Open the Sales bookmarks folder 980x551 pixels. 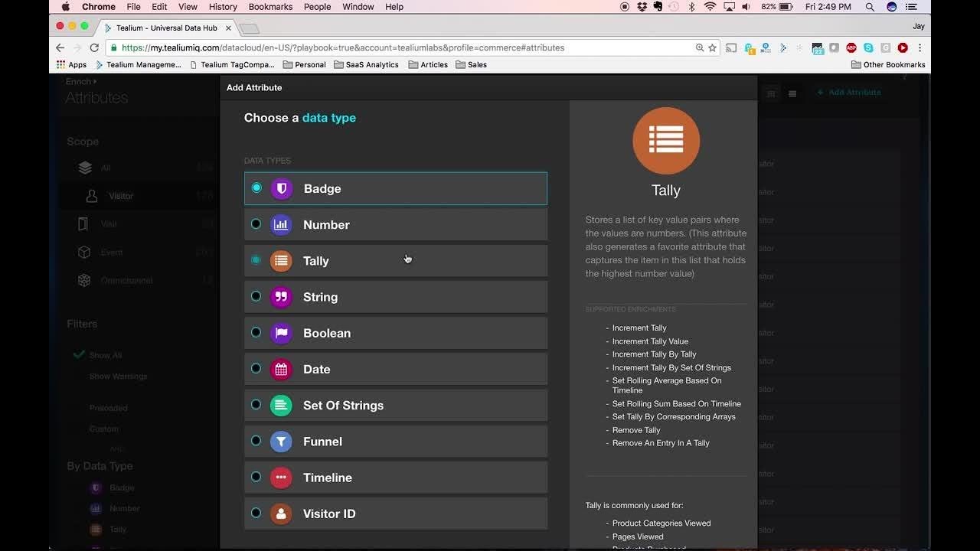[x=472, y=65]
